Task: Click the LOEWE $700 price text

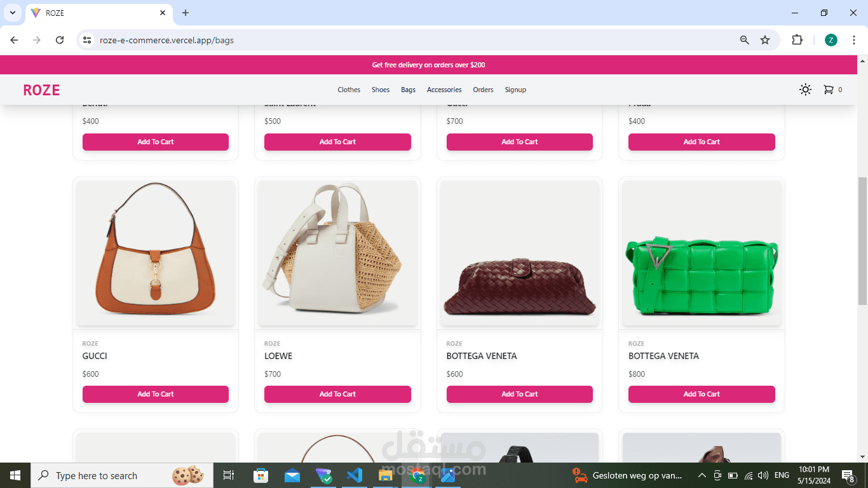Action: point(273,374)
